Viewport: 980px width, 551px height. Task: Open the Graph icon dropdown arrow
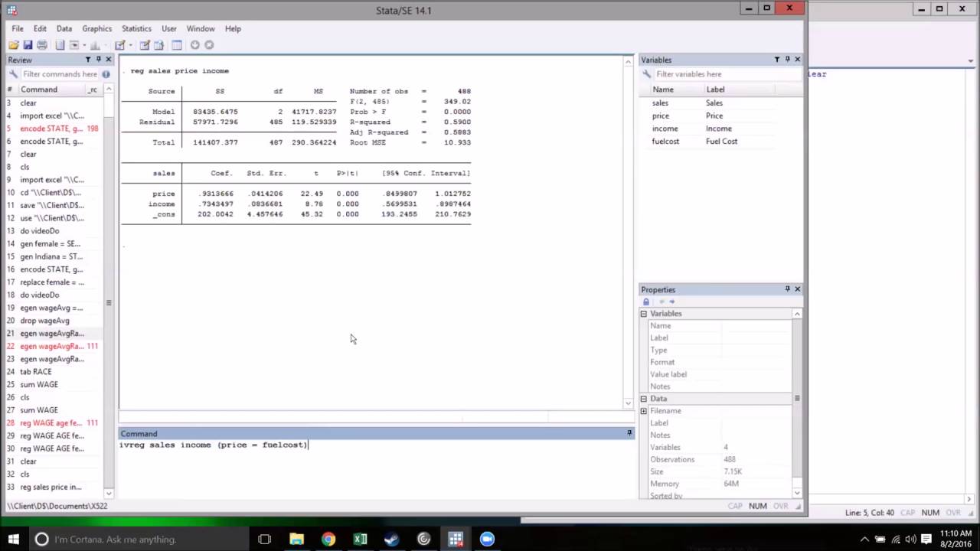pyautogui.click(x=105, y=45)
